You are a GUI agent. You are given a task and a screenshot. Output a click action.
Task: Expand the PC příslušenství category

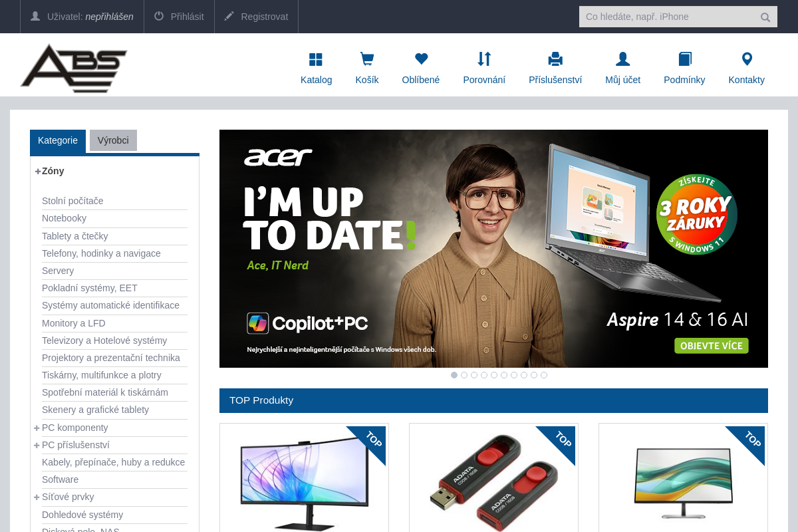37,446
